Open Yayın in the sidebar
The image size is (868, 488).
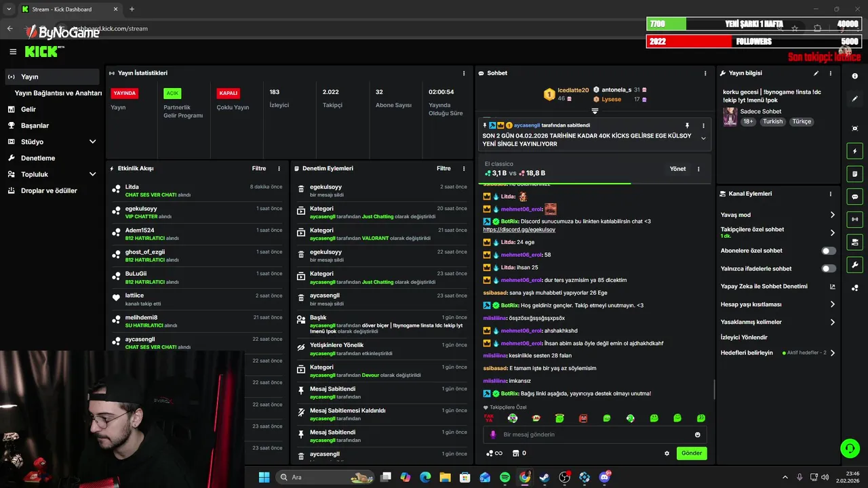tap(52, 77)
